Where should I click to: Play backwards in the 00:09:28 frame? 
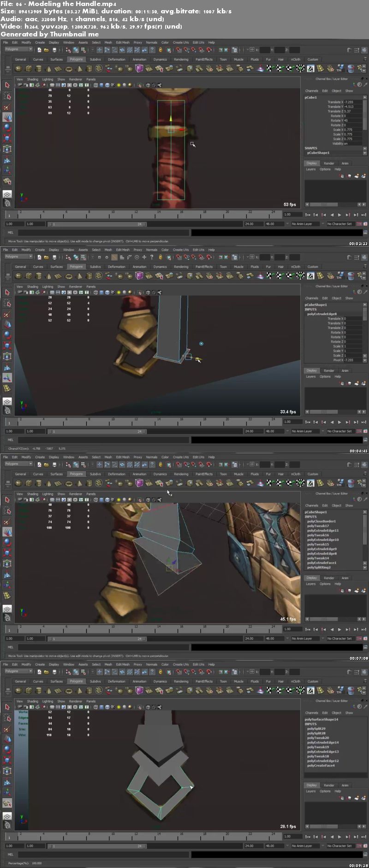[332, 837]
